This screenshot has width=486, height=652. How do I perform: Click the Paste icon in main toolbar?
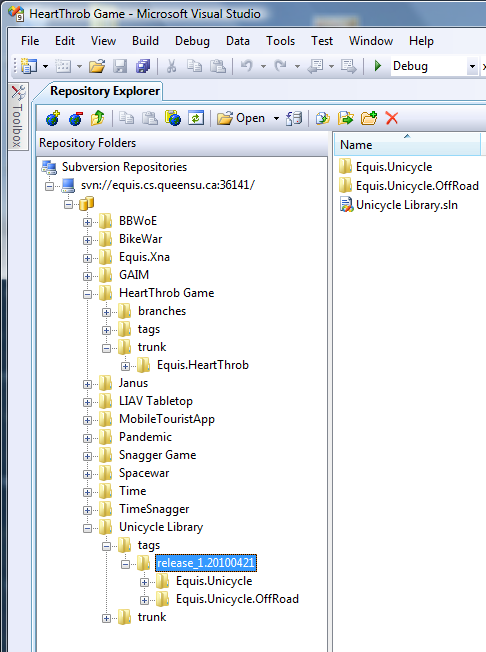coord(217,66)
